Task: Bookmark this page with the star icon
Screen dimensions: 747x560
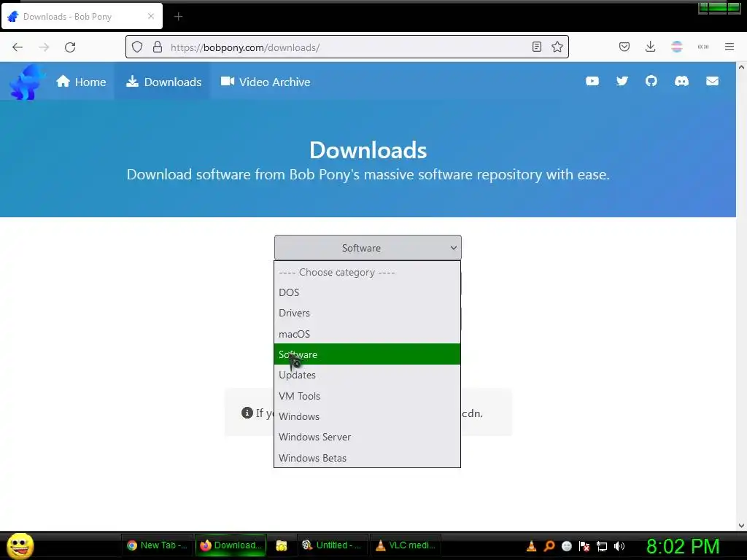Action: point(557,47)
